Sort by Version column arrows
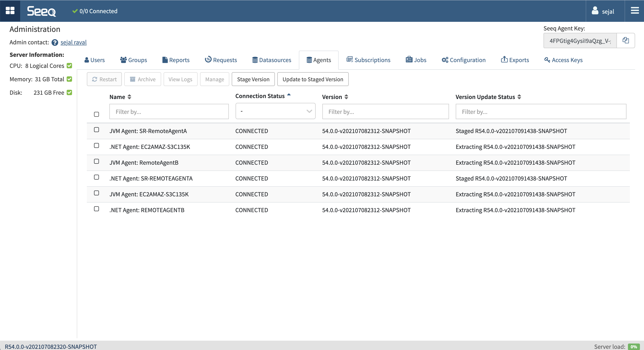The width and height of the screenshot is (644, 350). [x=346, y=97]
